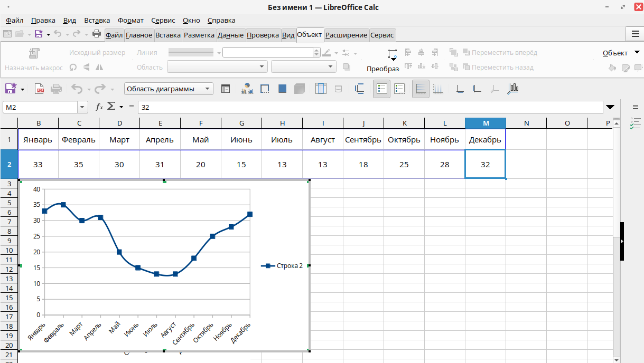The width and height of the screenshot is (644, 363).
Task: Open the Data Table icon
Action: [x=321, y=89]
